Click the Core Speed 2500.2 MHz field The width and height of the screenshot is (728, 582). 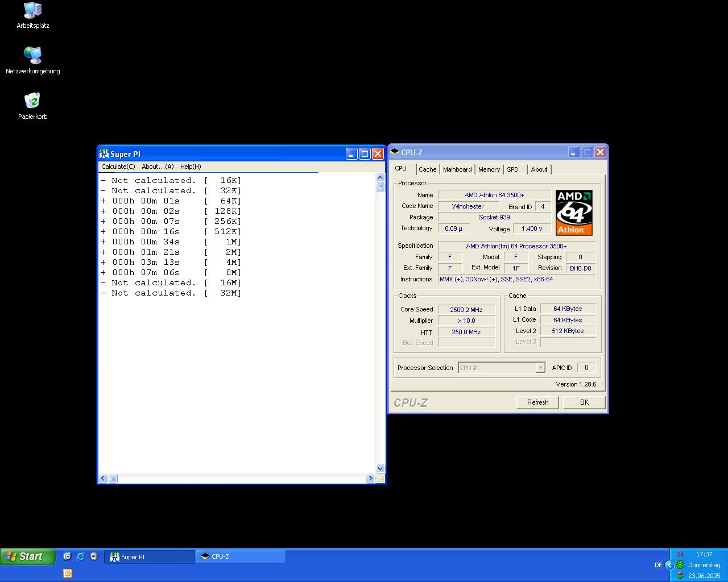tap(466, 310)
